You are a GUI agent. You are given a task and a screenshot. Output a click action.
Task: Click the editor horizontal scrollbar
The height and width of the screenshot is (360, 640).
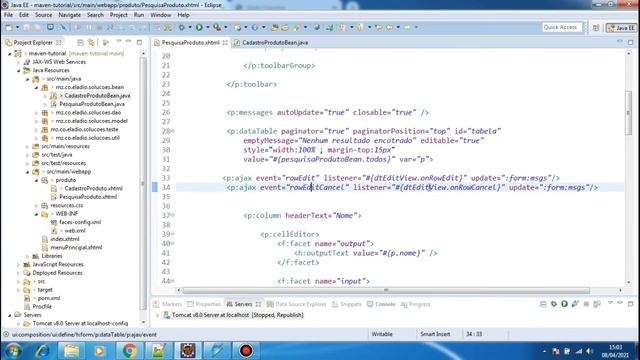click(386, 290)
